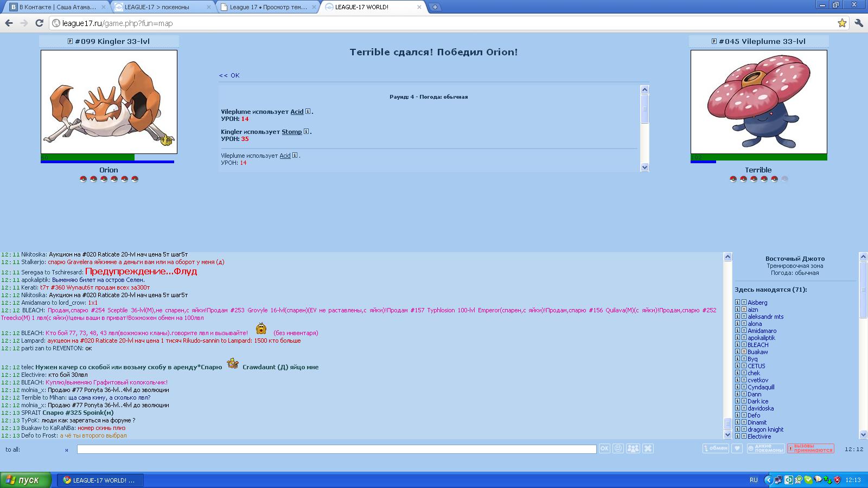This screenshot has width=868, height=488.
Task: Click the info icon next to Dinamit
Action: coord(738,422)
